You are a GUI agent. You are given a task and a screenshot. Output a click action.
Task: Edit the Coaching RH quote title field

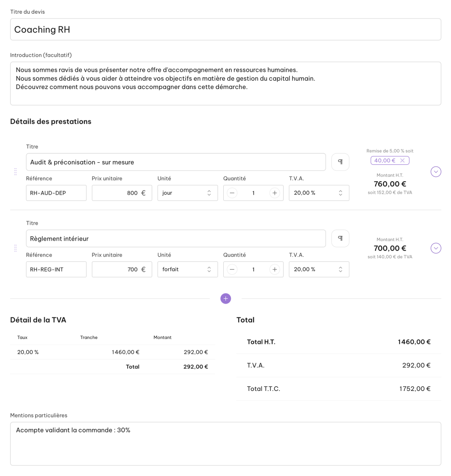[x=225, y=30]
